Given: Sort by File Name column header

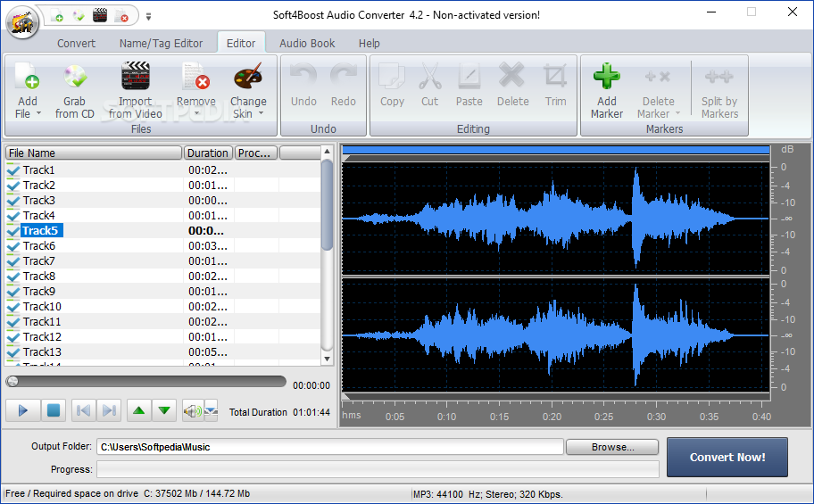Looking at the screenshot, I should point(94,153).
